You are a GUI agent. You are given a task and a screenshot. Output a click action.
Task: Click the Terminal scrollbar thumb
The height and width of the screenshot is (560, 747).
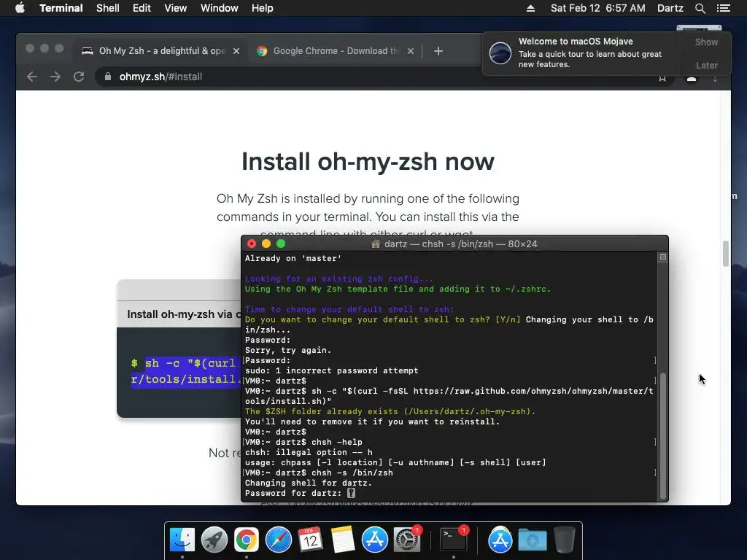click(662, 435)
